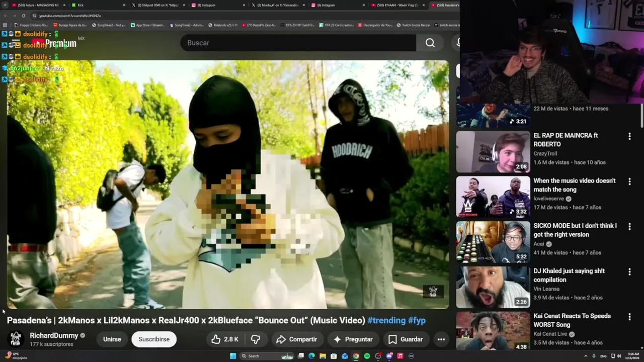Open the Vin Leansa channel name
The height and width of the screenshot is (362, 644).
(546, 289)
